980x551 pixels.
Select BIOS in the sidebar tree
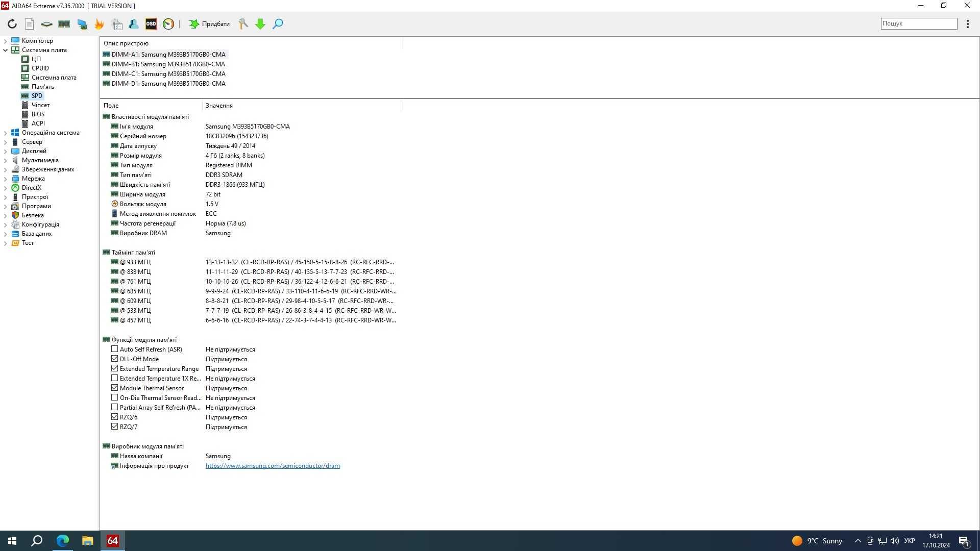pyautogui.click(x=38, y=114)
